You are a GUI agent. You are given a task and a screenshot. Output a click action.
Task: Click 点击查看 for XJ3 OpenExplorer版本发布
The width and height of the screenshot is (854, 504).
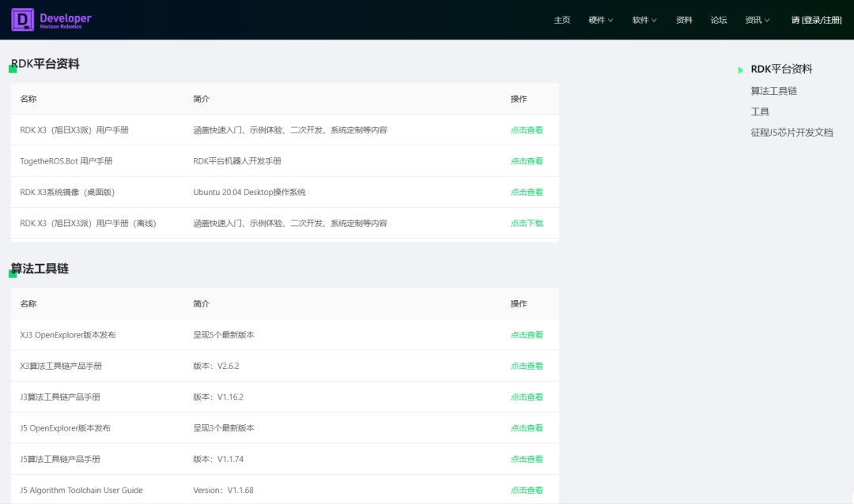coord(527,335)
